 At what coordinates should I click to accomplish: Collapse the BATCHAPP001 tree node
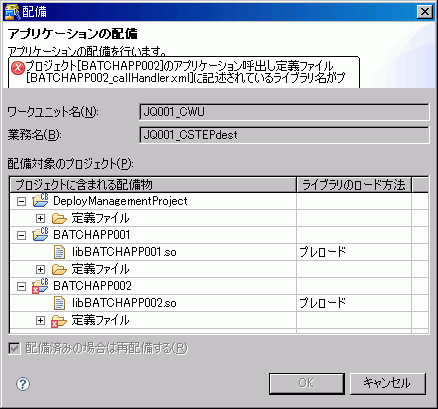[x=21, y=235]
